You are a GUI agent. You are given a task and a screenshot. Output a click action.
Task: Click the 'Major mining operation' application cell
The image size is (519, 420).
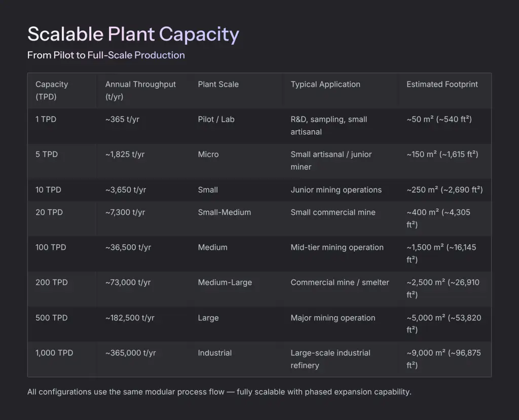click(333, 318)
